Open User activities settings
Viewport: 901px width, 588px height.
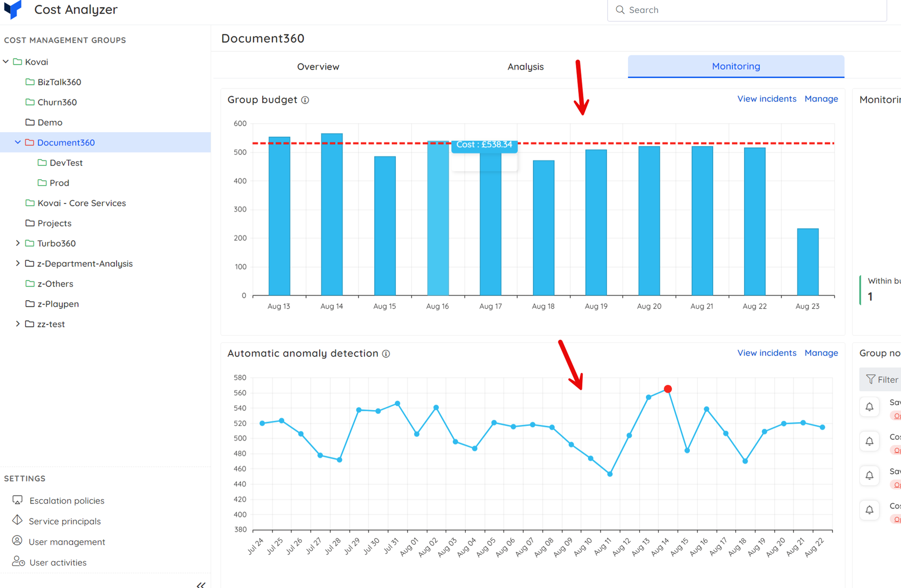click(x=58, y=562)
